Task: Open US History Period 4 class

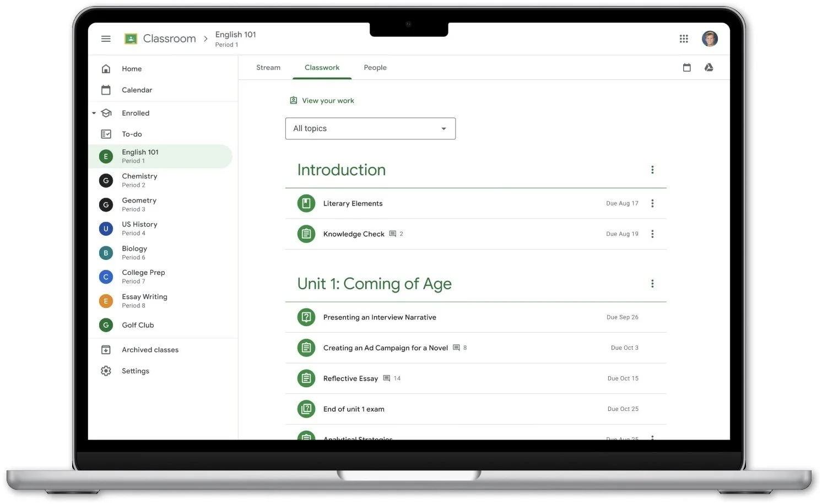Action: point(160,229)
